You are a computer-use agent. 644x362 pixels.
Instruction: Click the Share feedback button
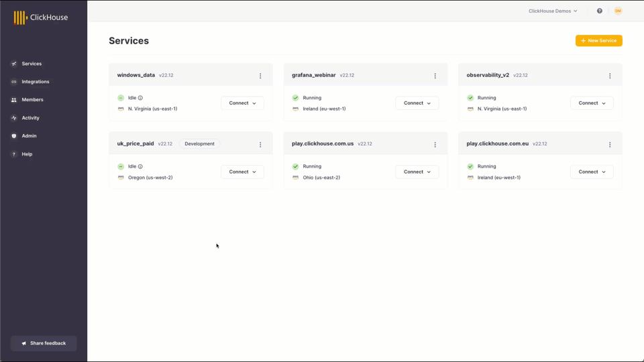44,343
